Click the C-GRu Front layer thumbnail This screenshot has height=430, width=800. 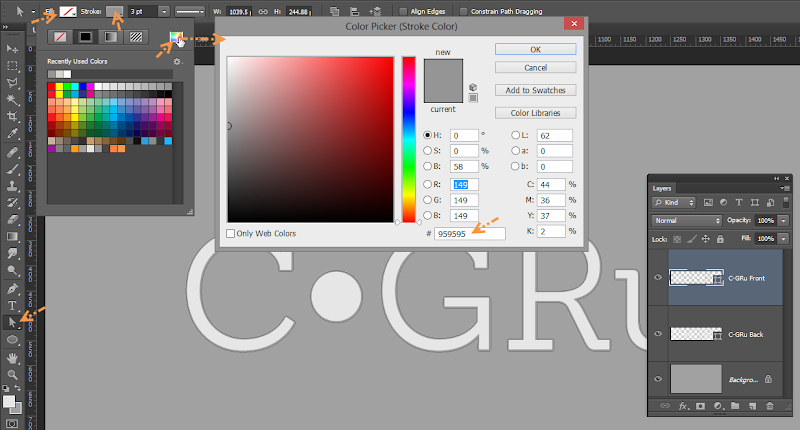[x=696, y=277]
